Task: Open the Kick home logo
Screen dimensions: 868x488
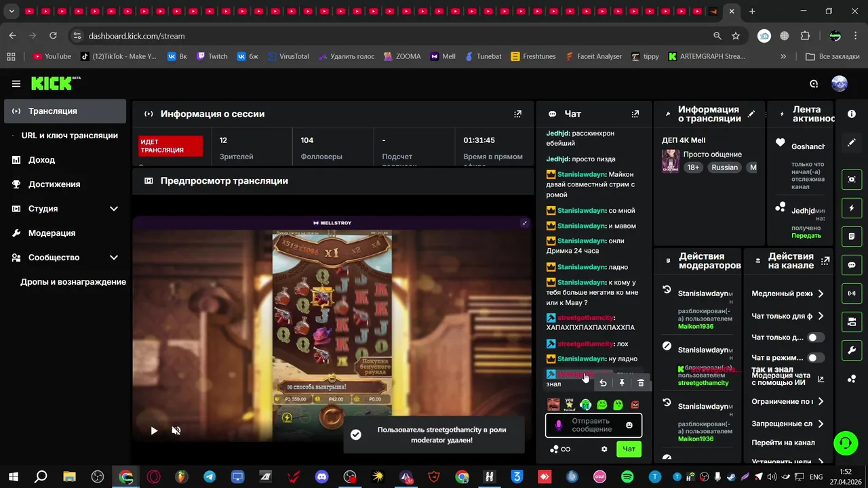Action: coord(56,83)
